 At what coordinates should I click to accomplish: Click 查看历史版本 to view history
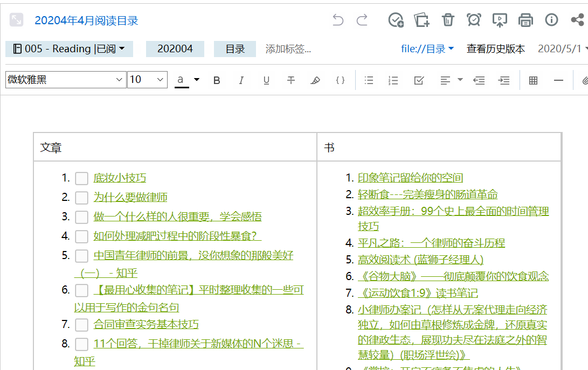point(495,49)
